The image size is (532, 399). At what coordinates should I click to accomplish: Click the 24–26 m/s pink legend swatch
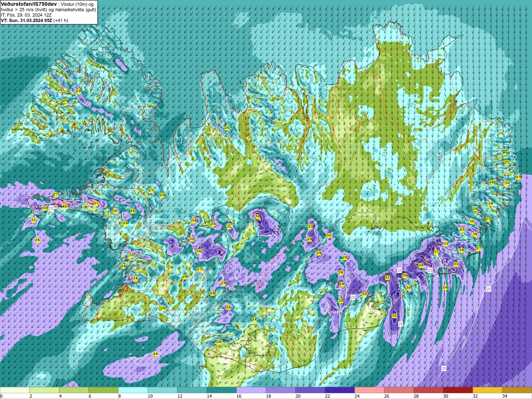point(369,390)
